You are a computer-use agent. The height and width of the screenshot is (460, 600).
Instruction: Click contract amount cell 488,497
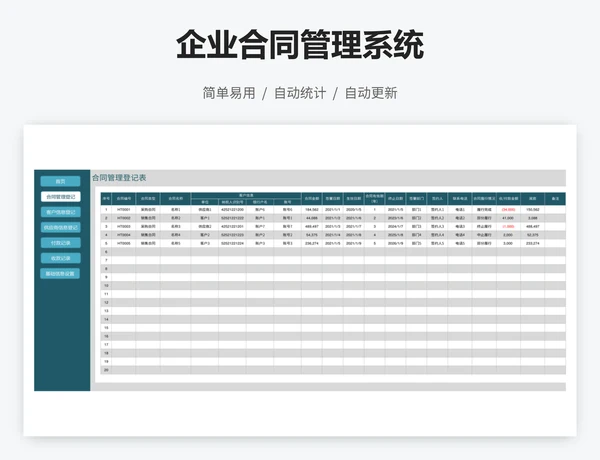tap(312, 227)
